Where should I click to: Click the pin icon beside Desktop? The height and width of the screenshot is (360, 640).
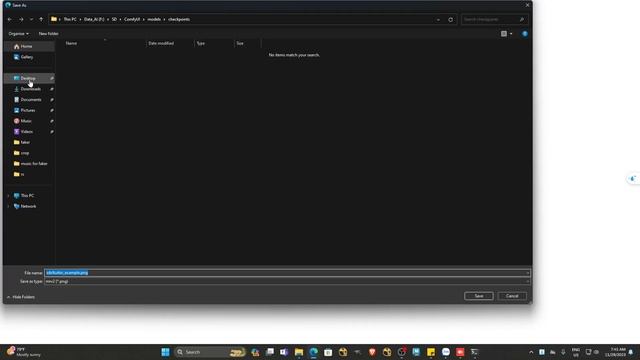click(52, 78)
